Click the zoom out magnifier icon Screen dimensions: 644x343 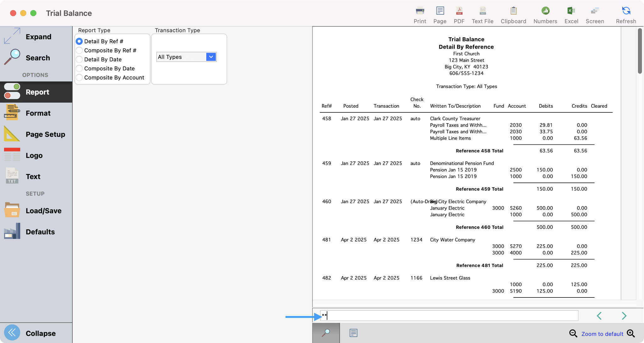(573, 334)
